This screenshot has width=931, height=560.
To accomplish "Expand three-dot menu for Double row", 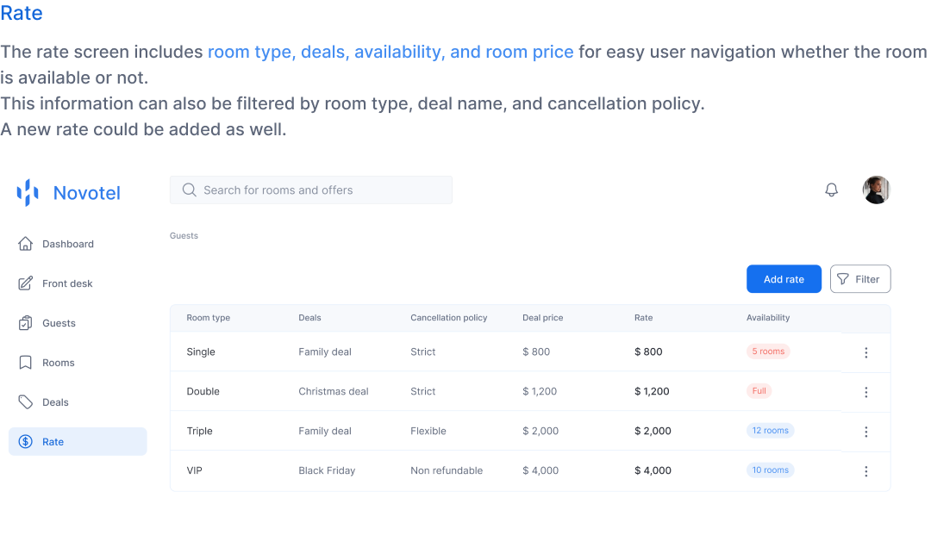I will [x=865, y=392].
